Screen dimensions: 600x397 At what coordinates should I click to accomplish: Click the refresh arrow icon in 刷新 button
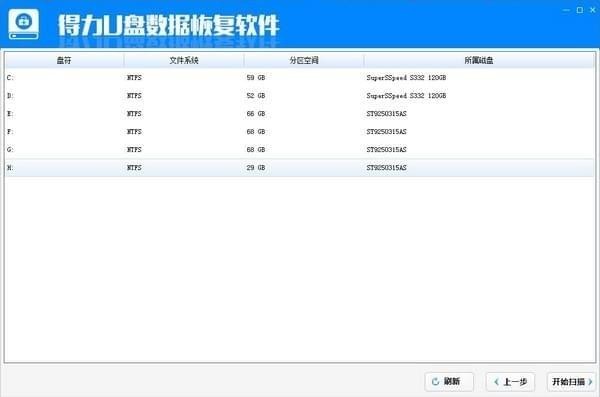point(435,382)
